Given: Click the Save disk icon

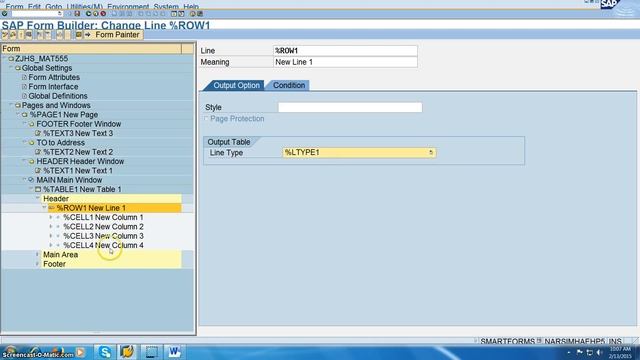Looking at the screenshot, I should coord(77,13).
